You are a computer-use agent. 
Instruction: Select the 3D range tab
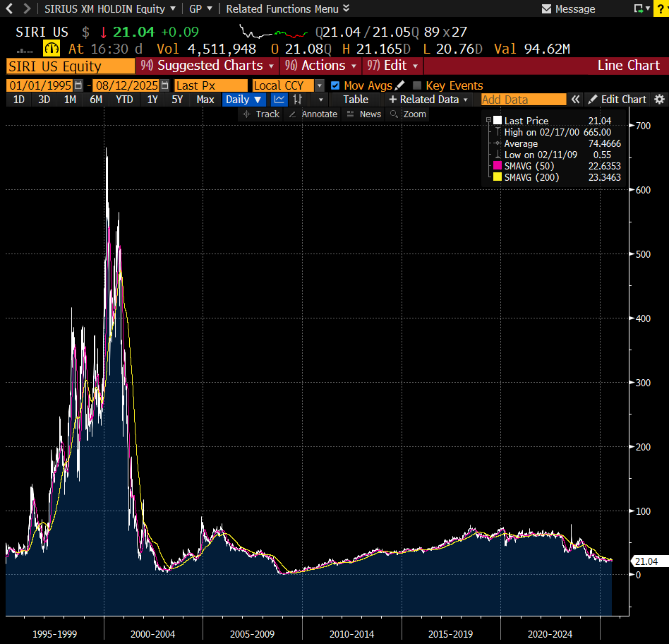point(44,100)
